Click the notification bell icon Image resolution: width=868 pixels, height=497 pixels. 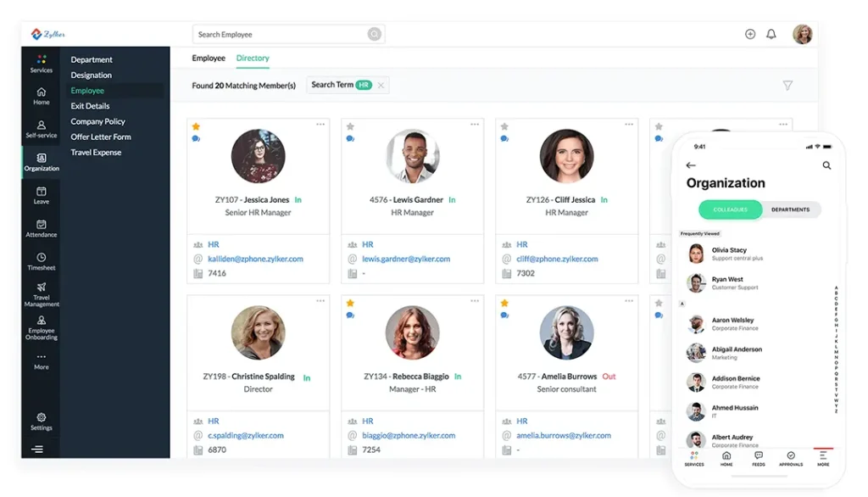pos(771,34)
